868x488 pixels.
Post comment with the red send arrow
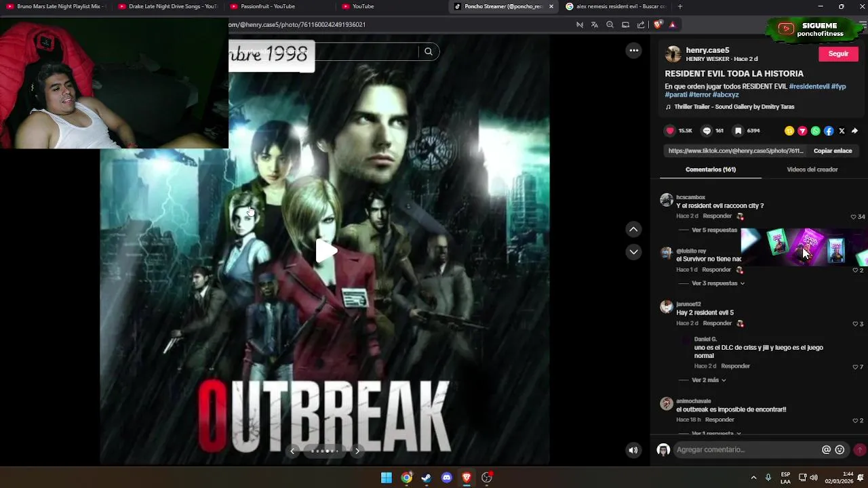point(859,449)
